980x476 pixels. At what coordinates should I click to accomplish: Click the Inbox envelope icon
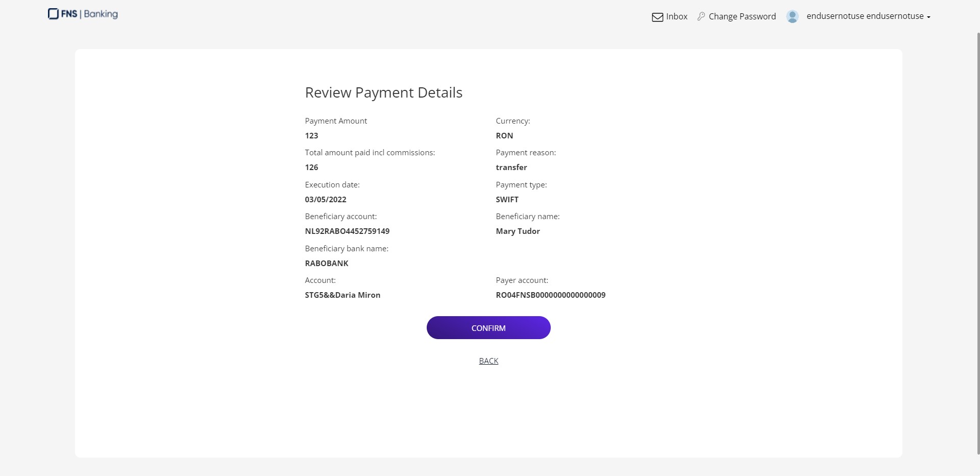[x=657, y=17]
